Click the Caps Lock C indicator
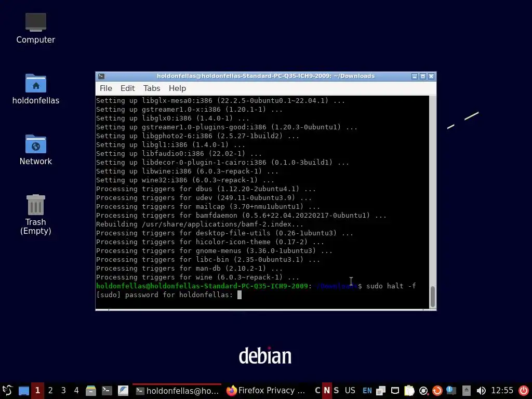532x399 pixels. 317,391
